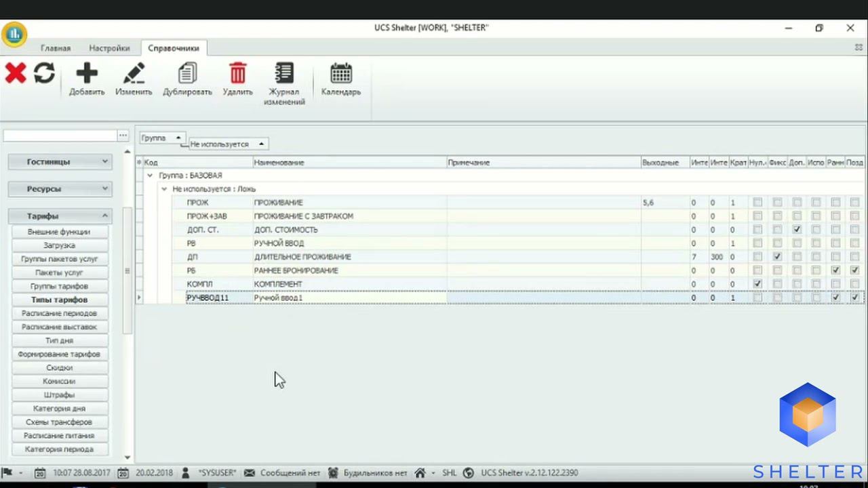Click the envelope icon for messages
The height and width of the screenshot is (488, 868).
pos(250,473)
